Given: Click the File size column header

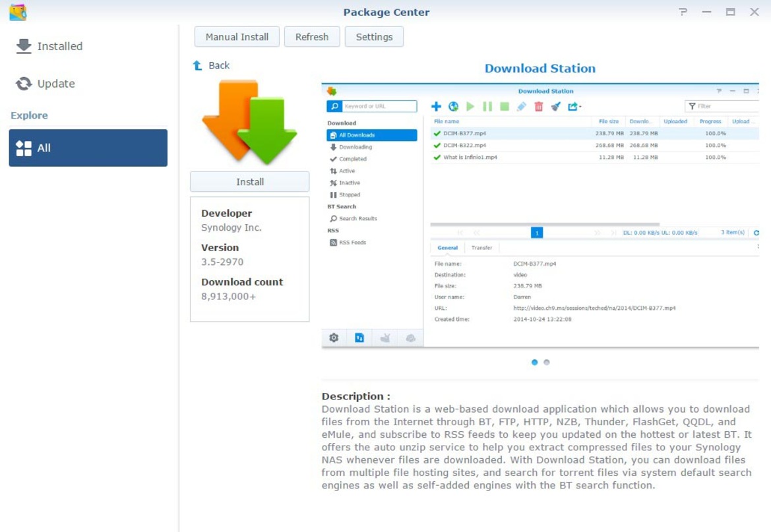Looking at the screenshot, I should [x=609, y=121].
